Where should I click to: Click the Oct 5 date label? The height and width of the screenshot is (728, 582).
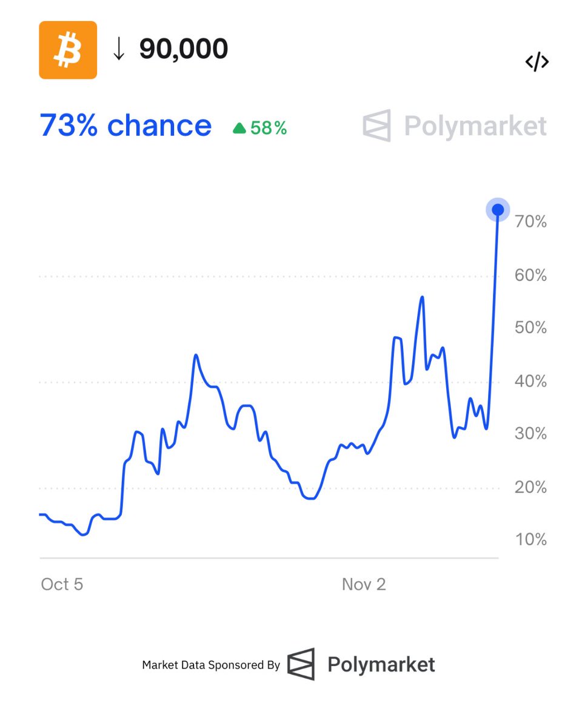pyautogui.click(x=62, y=584)
